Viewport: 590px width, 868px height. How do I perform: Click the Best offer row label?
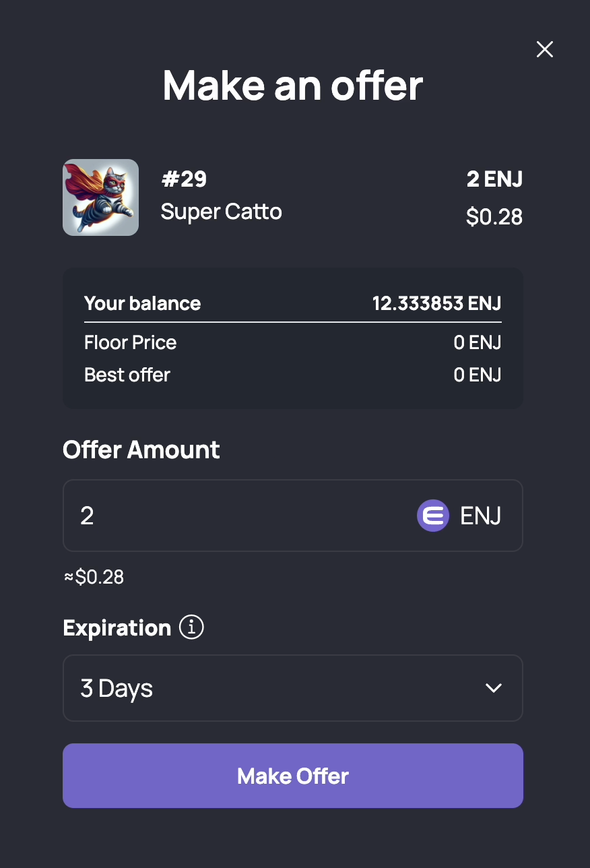click(127, 375)
